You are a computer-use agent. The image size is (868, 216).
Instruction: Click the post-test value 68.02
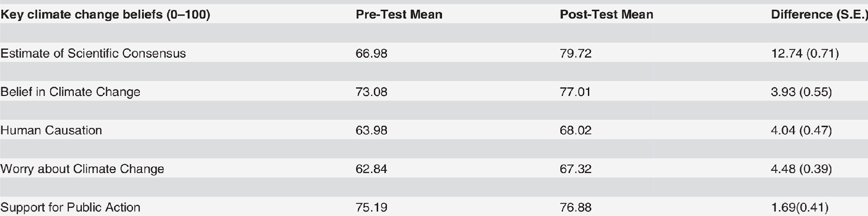tap(576, 130)
